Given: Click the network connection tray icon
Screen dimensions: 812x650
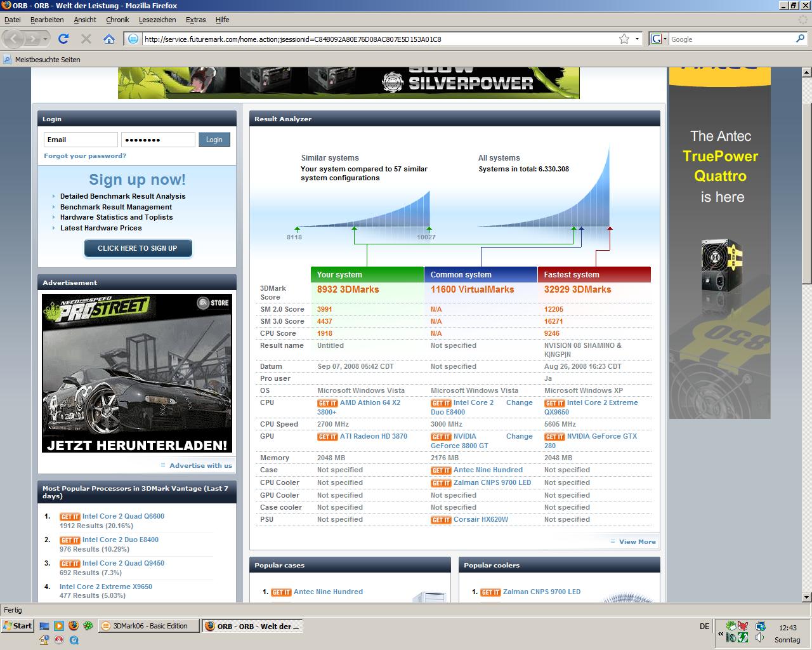Looking at the screenshot, I should pyautogui.click(x=760, y=626).
